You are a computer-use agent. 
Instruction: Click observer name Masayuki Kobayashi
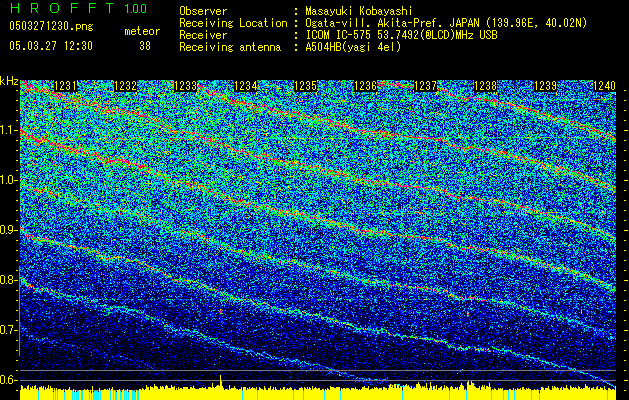tap(359, 11)
